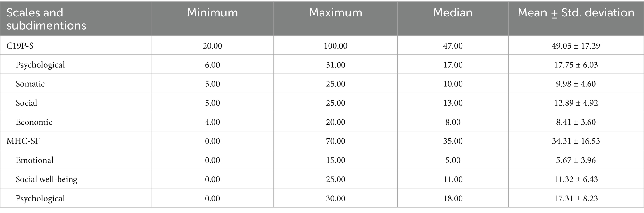Viewport: 644px width, 213px height.
Task: Select the Median column header
Action: tap(453, 13)
